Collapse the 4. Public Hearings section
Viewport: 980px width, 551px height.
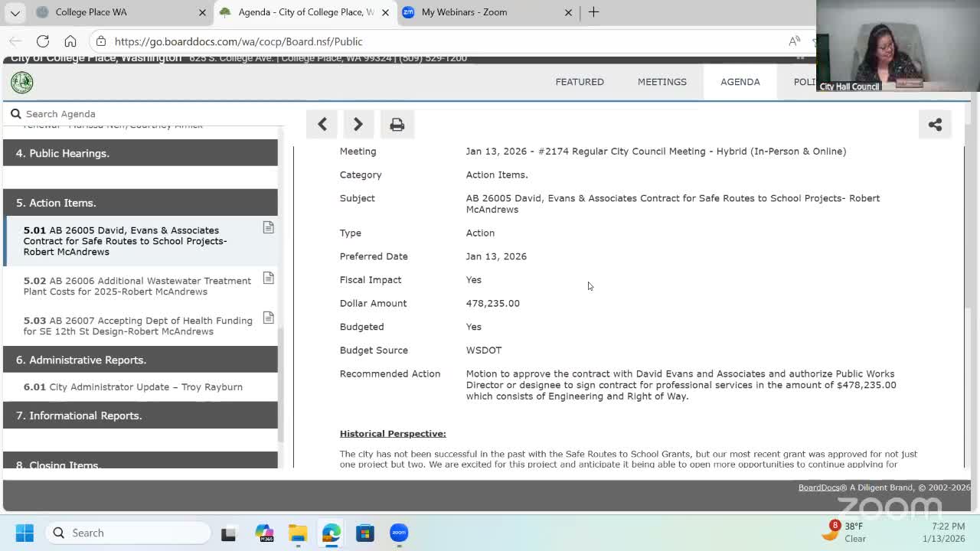point(141,153)
